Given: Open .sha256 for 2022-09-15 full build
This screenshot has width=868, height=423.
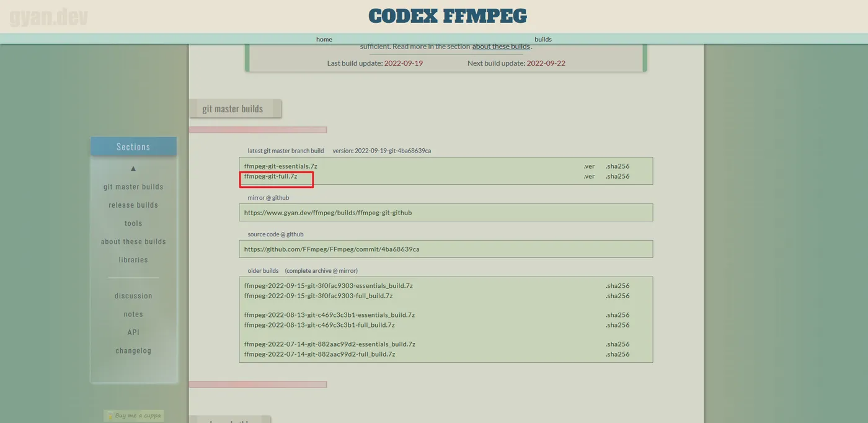Looking at the screenshot, I should 618,296.
